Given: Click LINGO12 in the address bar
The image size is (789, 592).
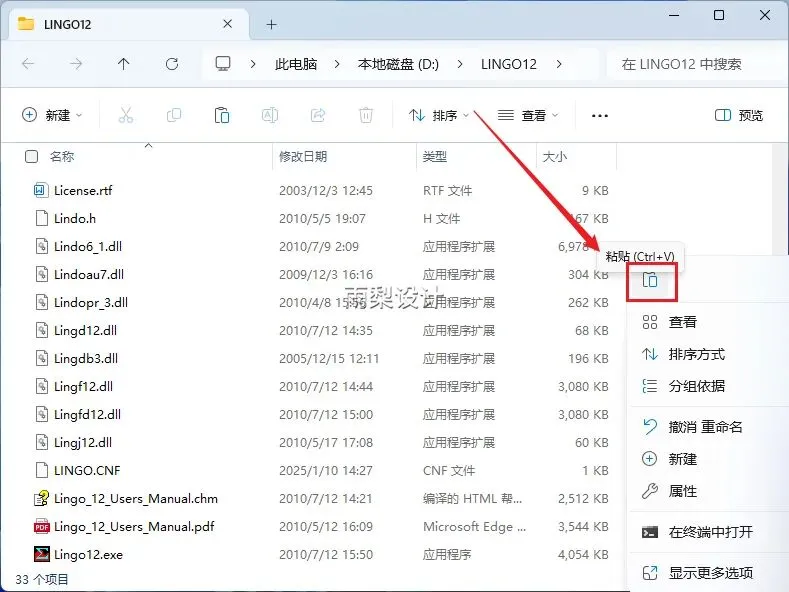Looking at the screenshot, I should (509, 64).
